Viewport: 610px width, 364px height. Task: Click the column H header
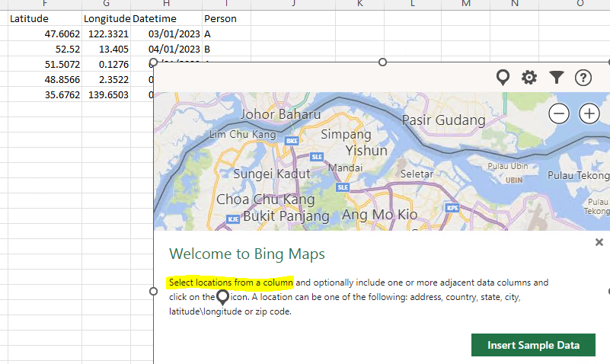[167, 4]
